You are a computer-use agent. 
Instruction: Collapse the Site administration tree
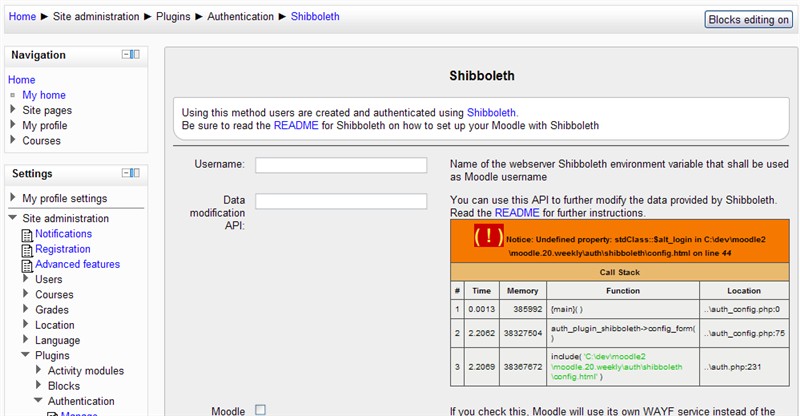(x=13, y=217)
